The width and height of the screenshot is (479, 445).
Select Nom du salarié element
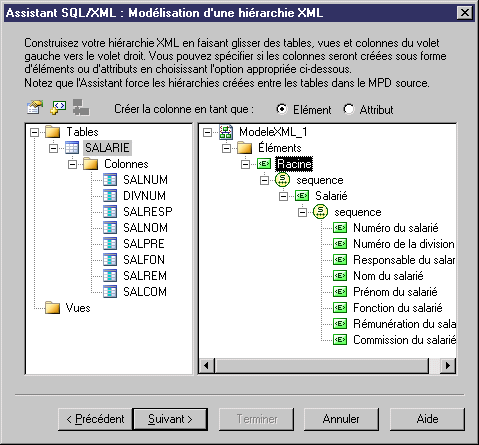pos(388,276)
